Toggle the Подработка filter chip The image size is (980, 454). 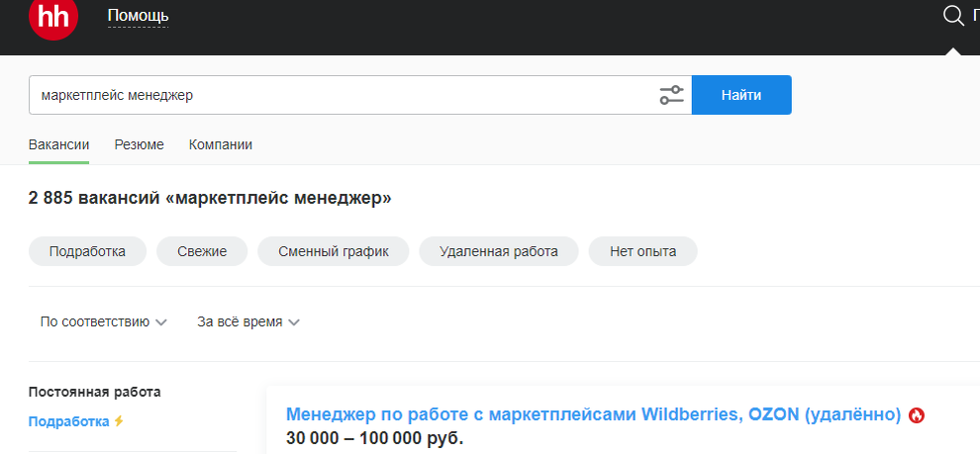point(87,251)
